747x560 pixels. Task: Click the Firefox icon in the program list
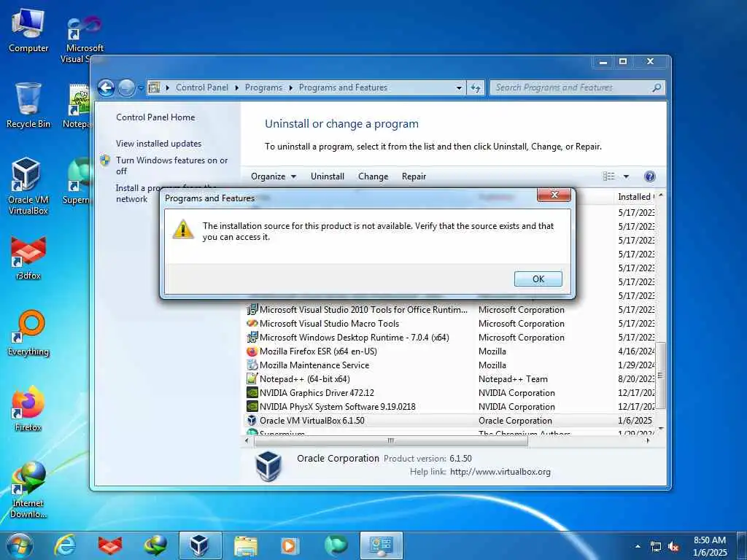point(252,351)
